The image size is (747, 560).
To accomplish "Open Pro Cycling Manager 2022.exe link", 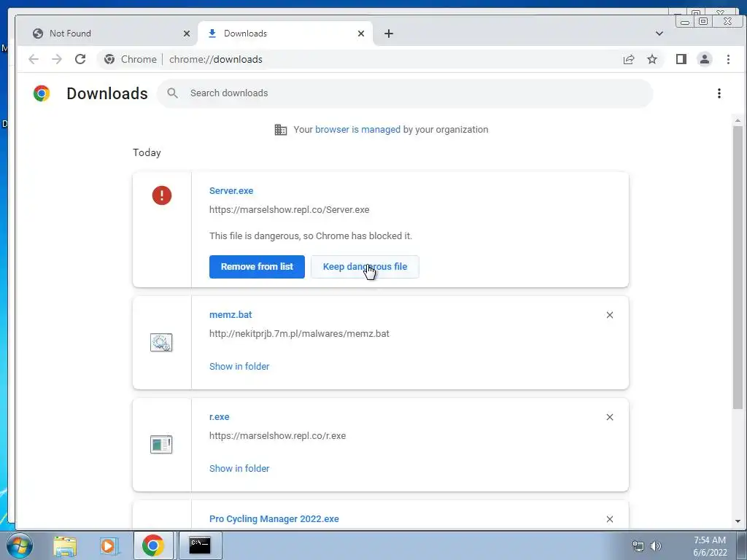I will click(274, 519).
